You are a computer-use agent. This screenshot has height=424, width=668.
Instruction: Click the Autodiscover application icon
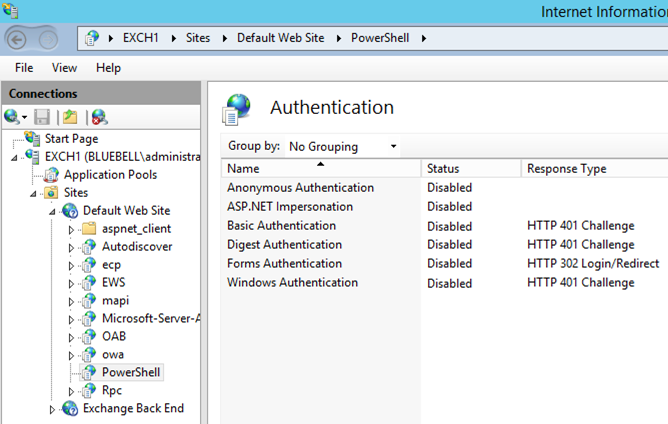89,247
